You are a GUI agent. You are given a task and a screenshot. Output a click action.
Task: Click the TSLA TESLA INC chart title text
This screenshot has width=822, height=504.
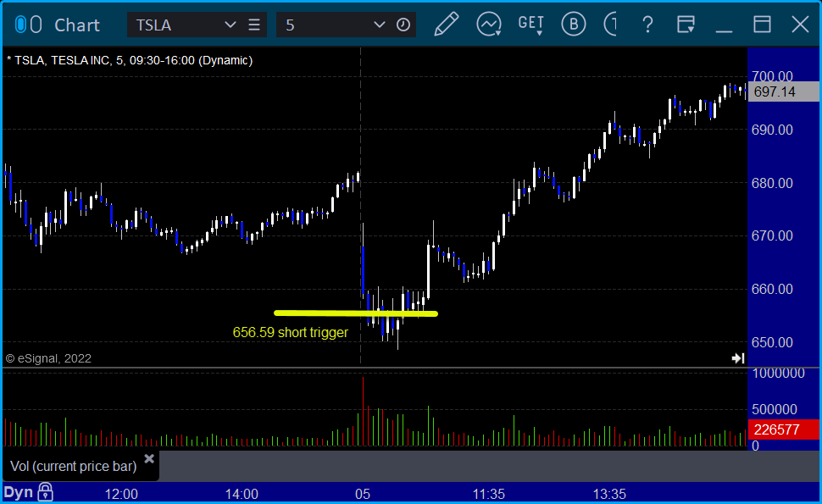[130, 60]
